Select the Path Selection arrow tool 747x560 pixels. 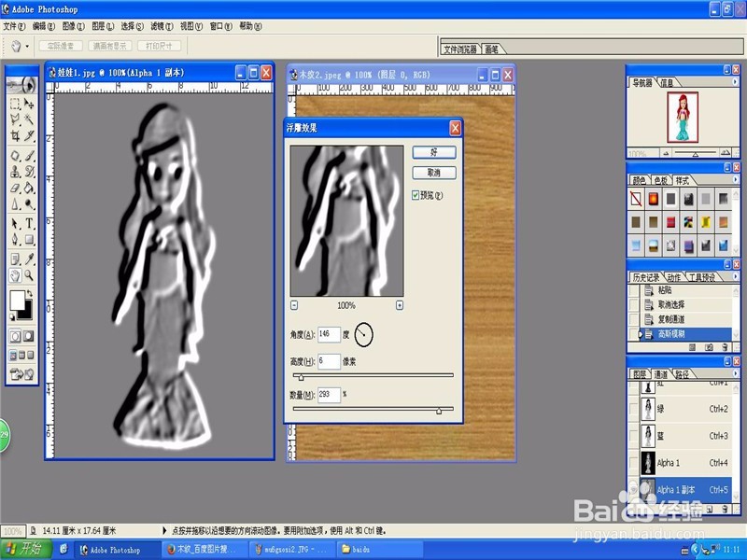pyautogui.click(x=15, y=223)
